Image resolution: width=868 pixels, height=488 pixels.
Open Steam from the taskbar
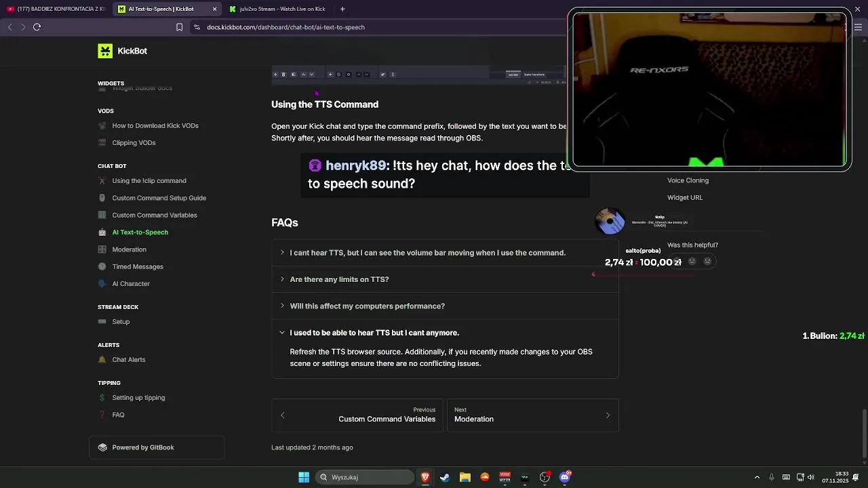pyautogui.click(x=445, y=477)
